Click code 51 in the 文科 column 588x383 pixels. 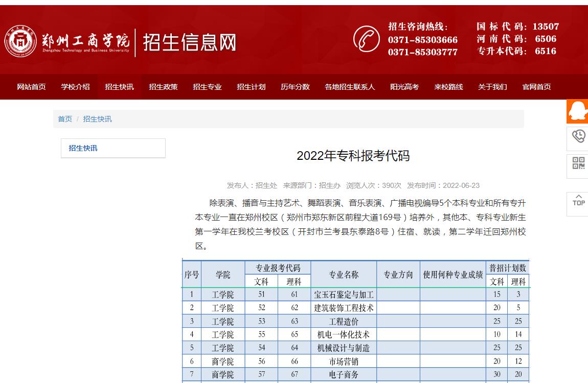(261, 294)
